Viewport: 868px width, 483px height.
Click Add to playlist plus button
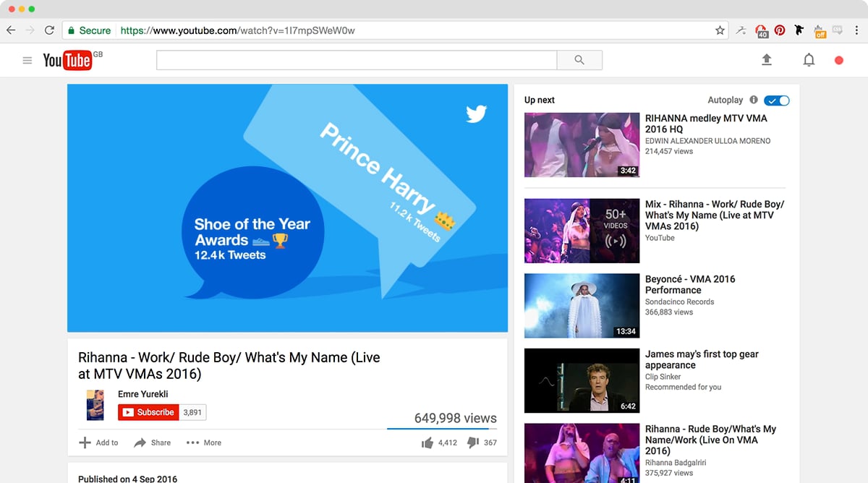(x=98, y=443)
